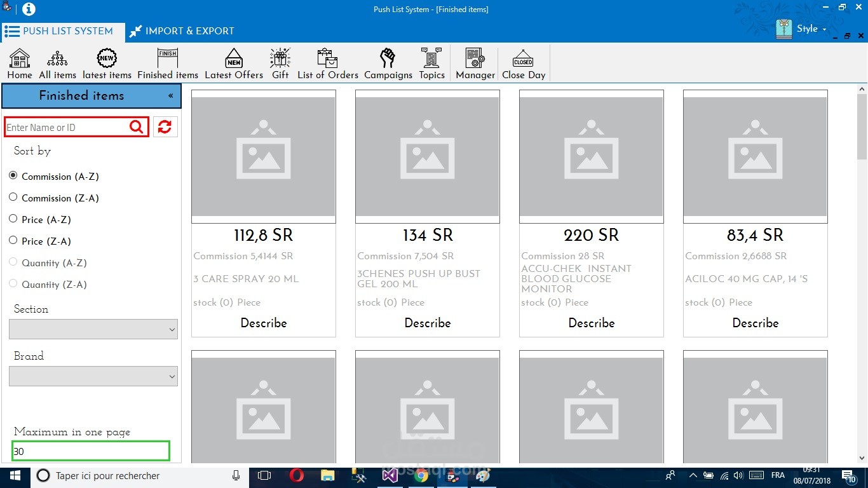Show hidden system tray icons
The width and height of the screenshot is (868, 488).
[x=693, y=475]
